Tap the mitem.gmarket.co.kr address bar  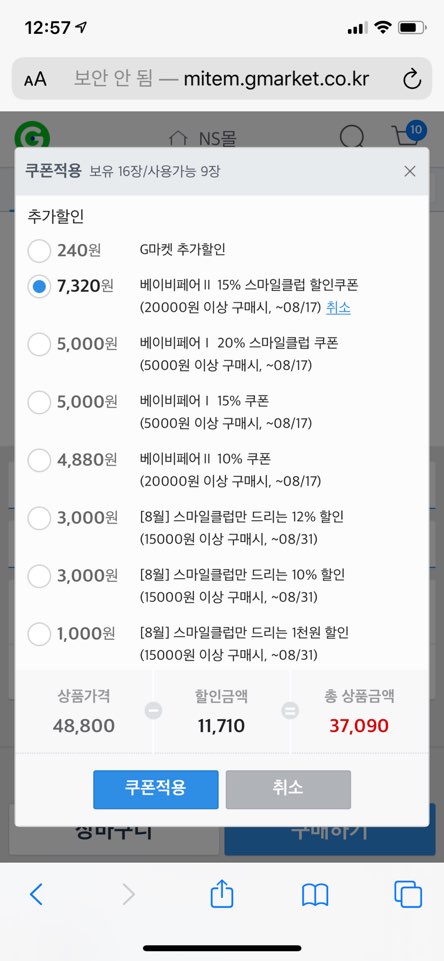tap(222, 79)
